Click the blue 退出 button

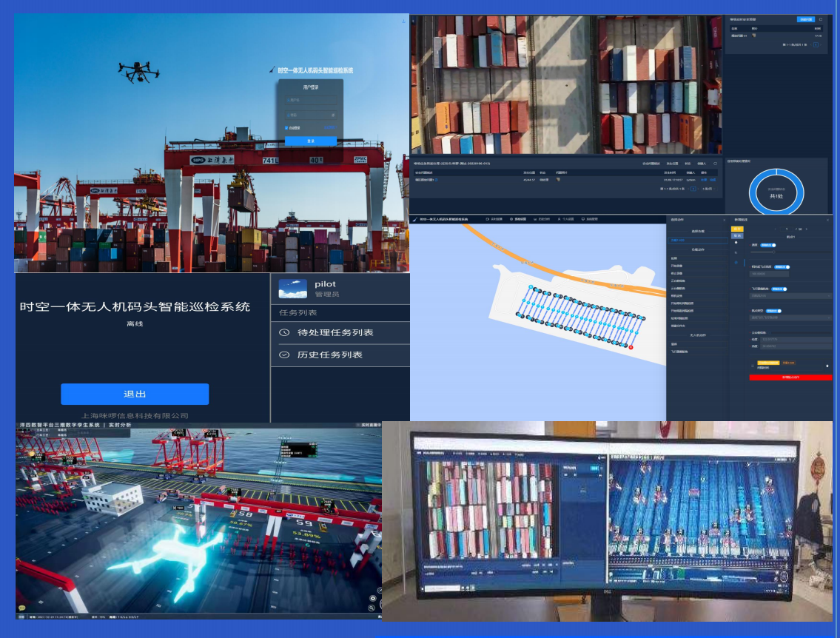[135, 394]
